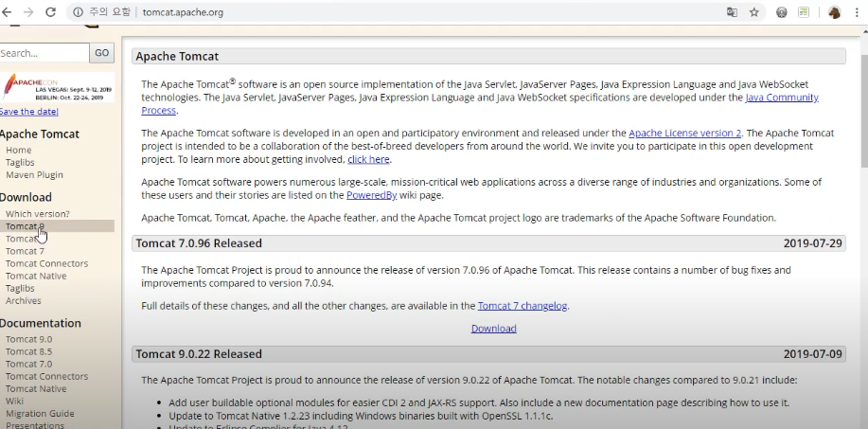Follow the Save the date! link
The image size is (868, 429).
(x=28, y=111)
